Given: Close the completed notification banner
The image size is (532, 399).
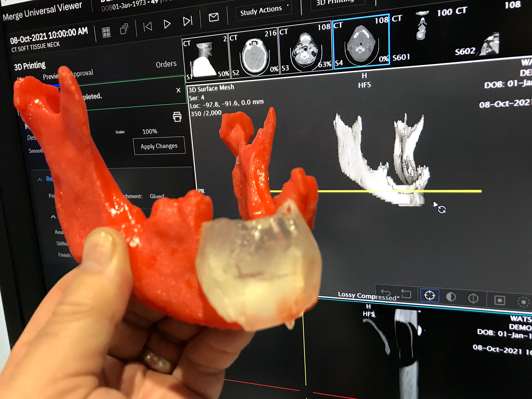Looking at the screenshot, I should pyautogui.click(x=178, y=90).
